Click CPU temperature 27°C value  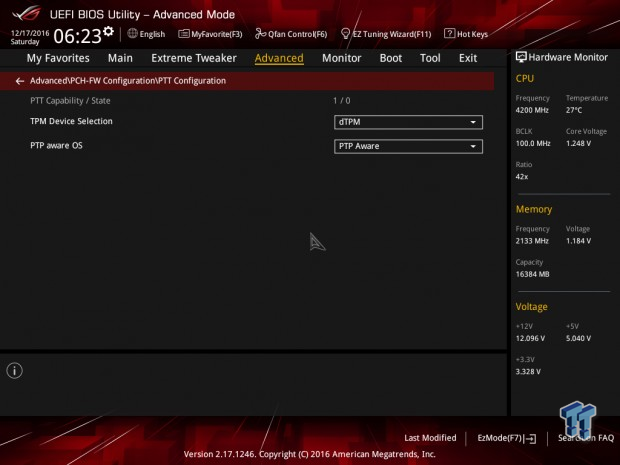tap(574, 110)
